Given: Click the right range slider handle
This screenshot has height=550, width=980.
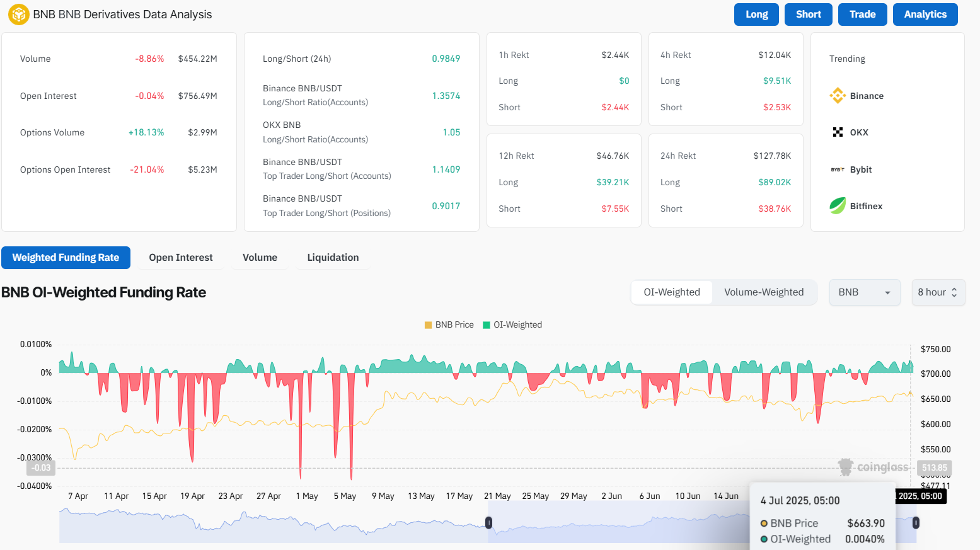Looking at the screenshot, I should click(916, 522).
